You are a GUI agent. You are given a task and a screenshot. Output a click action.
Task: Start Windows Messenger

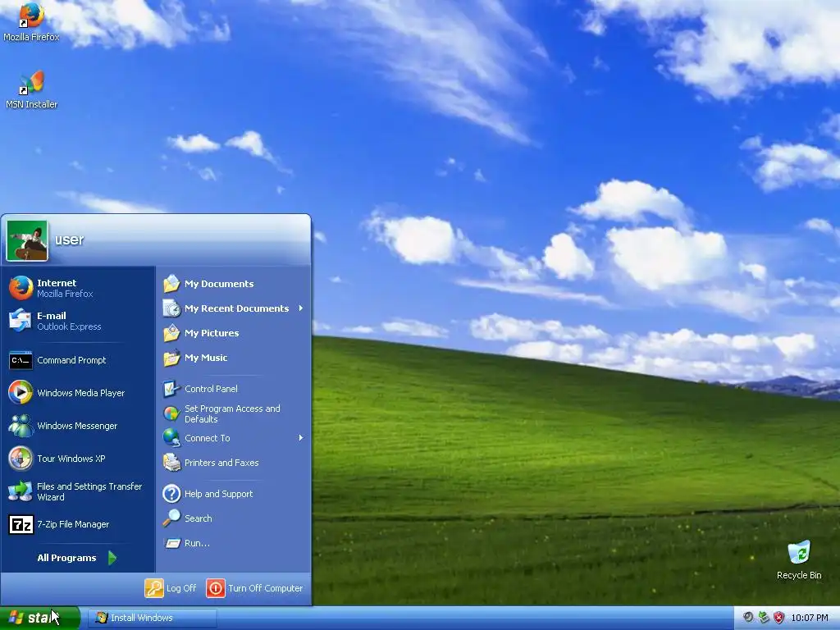coord(78,426)
